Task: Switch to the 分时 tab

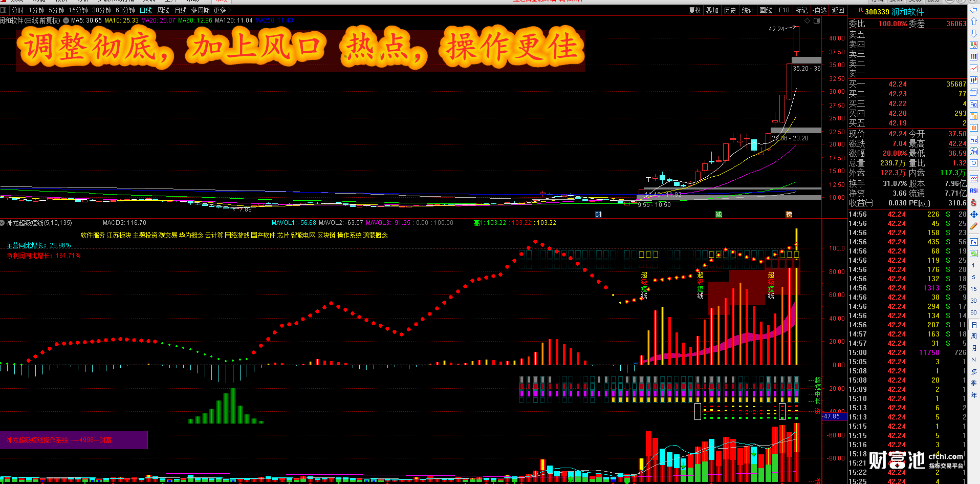Action: (17, 10)
